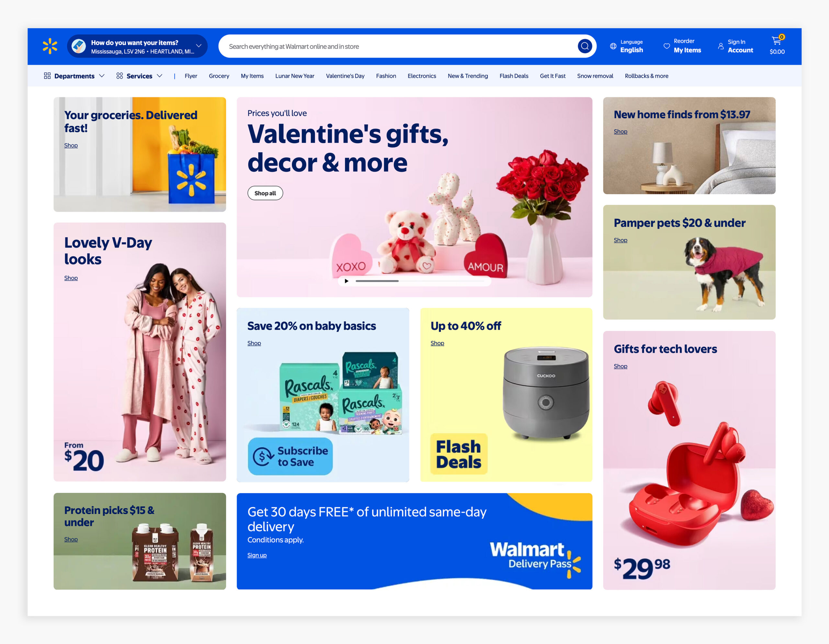Click the Subscribe to Save badge
This screenshot has height=644, width=829.
290,456
